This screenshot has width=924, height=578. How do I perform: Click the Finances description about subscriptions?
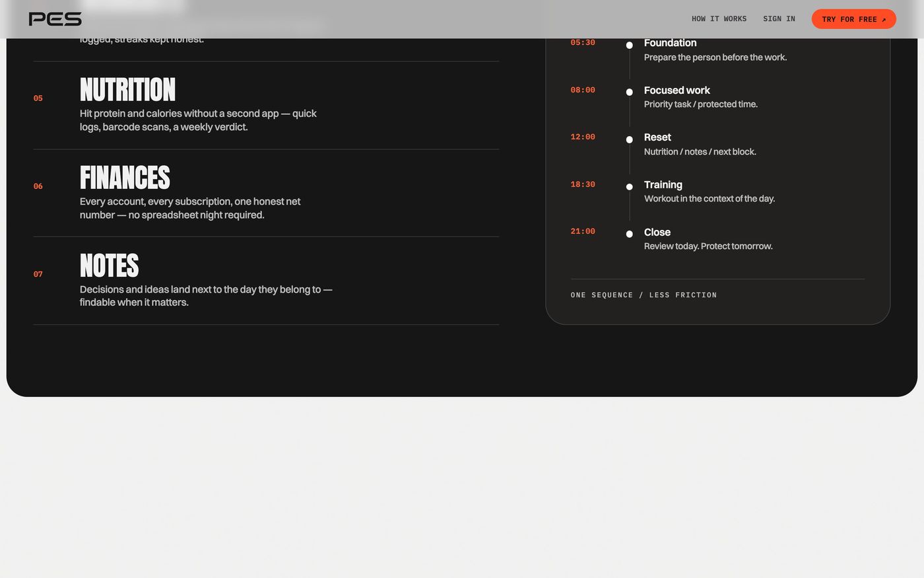click(x=190, y=208)
